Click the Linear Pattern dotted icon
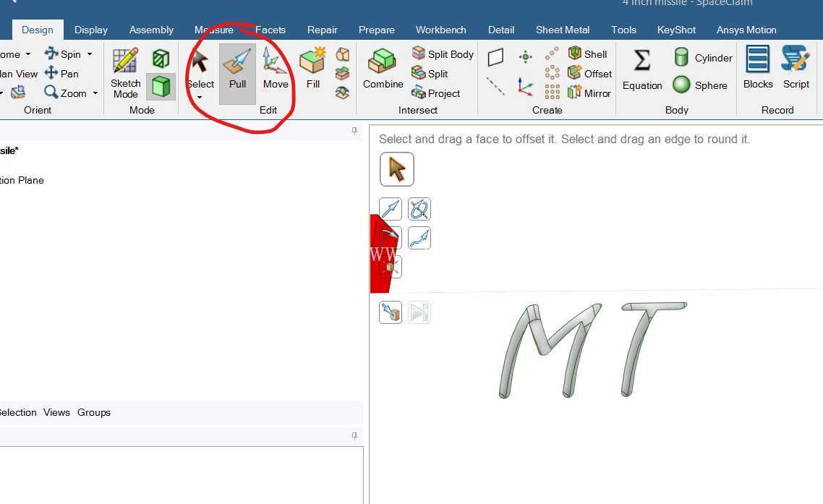Screen dimensions: 823x504 (x=552, y=53)
